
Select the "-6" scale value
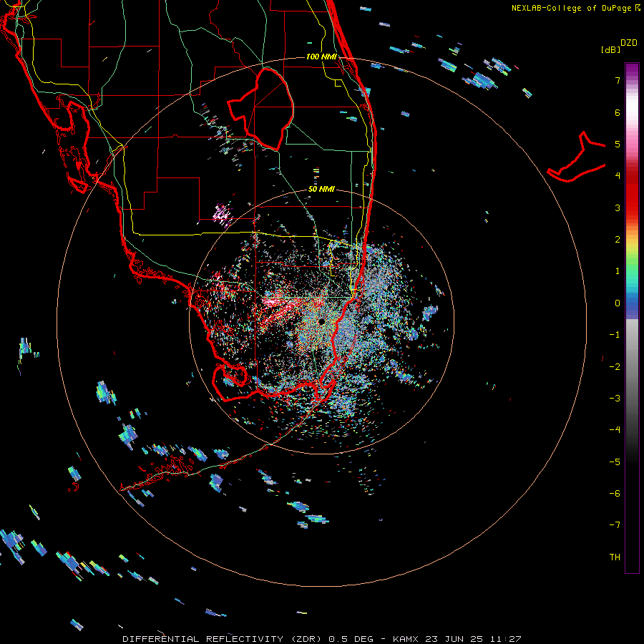[x=615, y=493]
